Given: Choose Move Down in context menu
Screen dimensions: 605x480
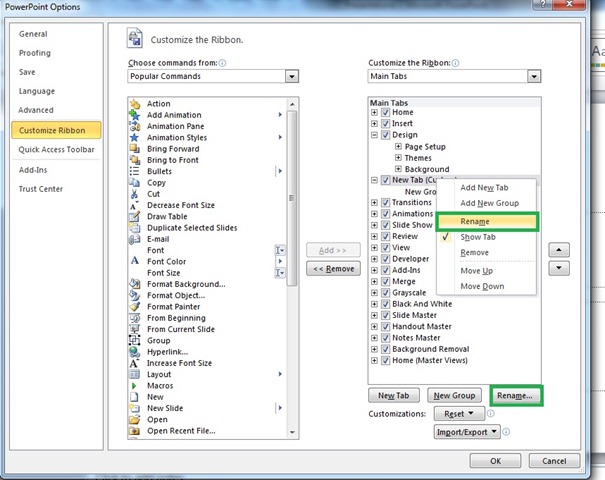Looking at the screenshot, I should pyautogui.click(x=486, y=286).
